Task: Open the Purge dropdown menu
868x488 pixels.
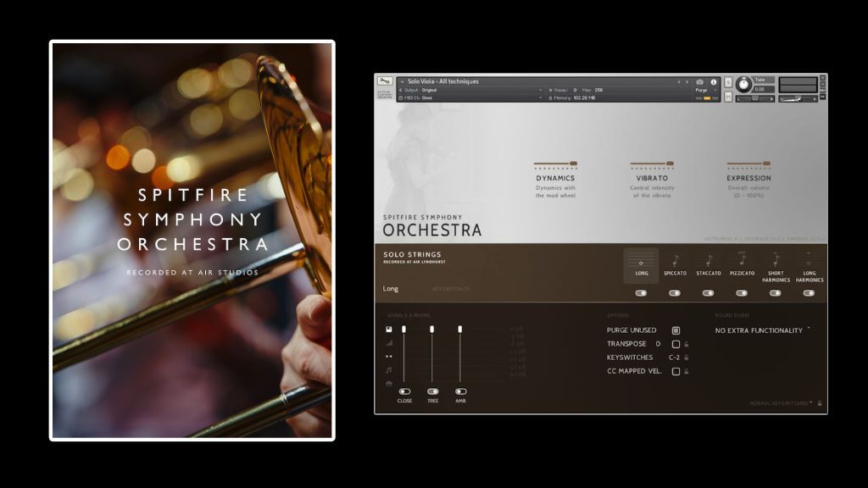Action: click(706, 90)
